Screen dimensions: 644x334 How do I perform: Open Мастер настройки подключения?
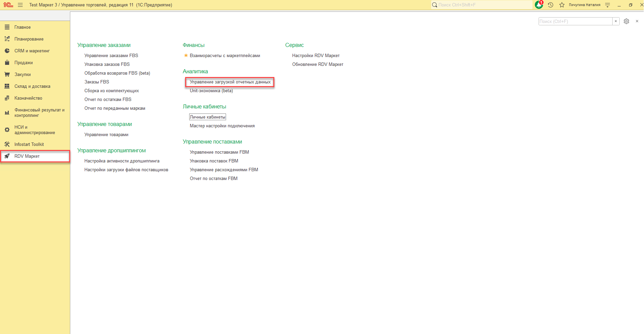[222, 126]
